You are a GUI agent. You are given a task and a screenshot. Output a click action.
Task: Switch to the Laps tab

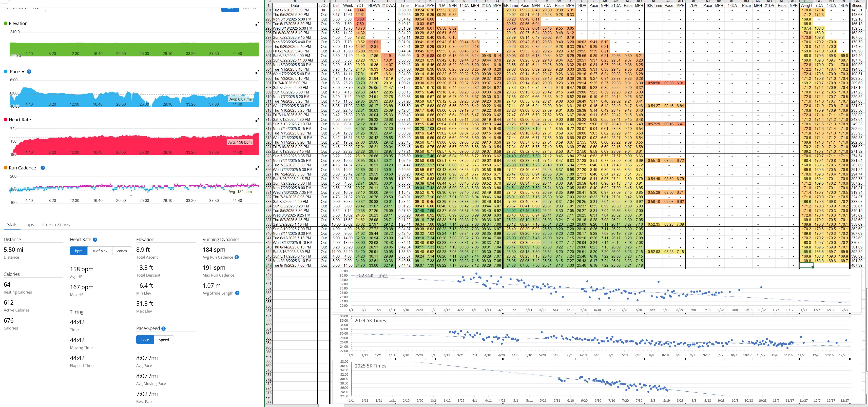point(29,224)
